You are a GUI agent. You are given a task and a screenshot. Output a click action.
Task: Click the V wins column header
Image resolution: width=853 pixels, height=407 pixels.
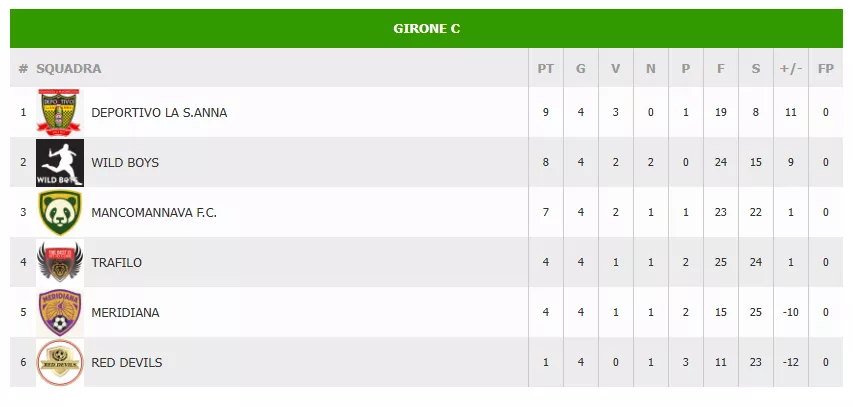coord(616,69)
